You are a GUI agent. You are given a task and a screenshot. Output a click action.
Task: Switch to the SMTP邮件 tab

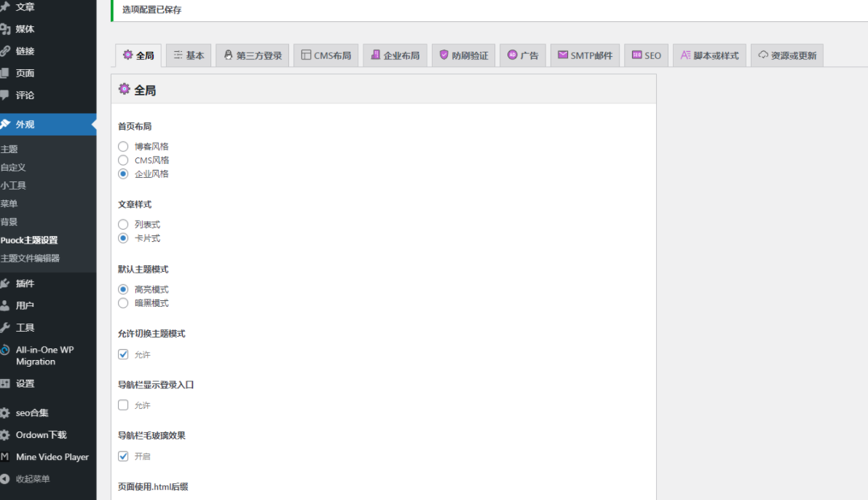tap(585, 55)
